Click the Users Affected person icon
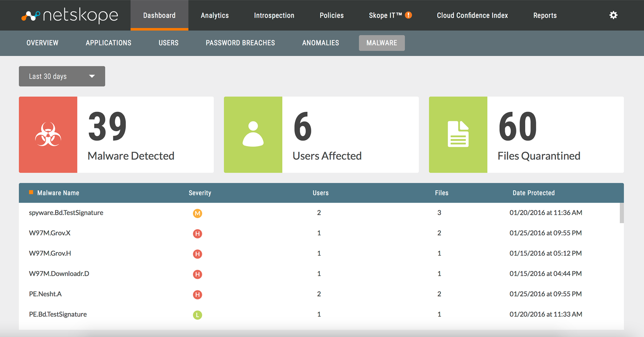The height and width of the screenshot is (337, 644). [x=253, y=134]
